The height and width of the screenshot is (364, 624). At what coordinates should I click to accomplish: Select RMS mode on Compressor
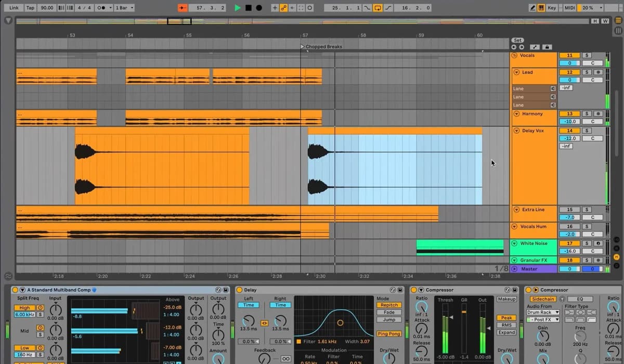click(506, 325)
